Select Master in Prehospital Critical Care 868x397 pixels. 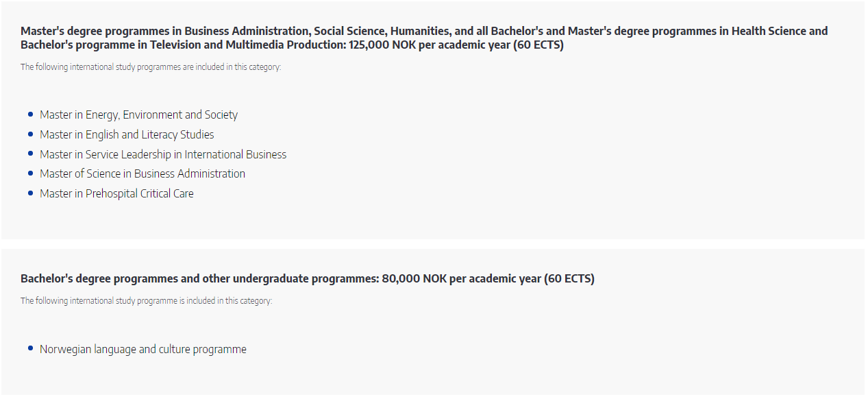pos(116,193)
